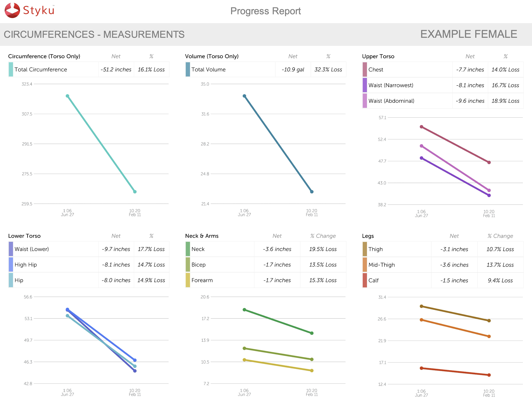Click the "-3.1 inches" Thigh value

454,249
